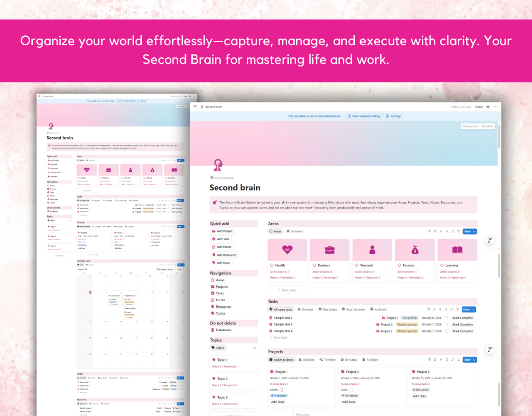The image size is (532, 416).
Task: Click the floating button beside Projects section
Action: (x=489, y=349)
